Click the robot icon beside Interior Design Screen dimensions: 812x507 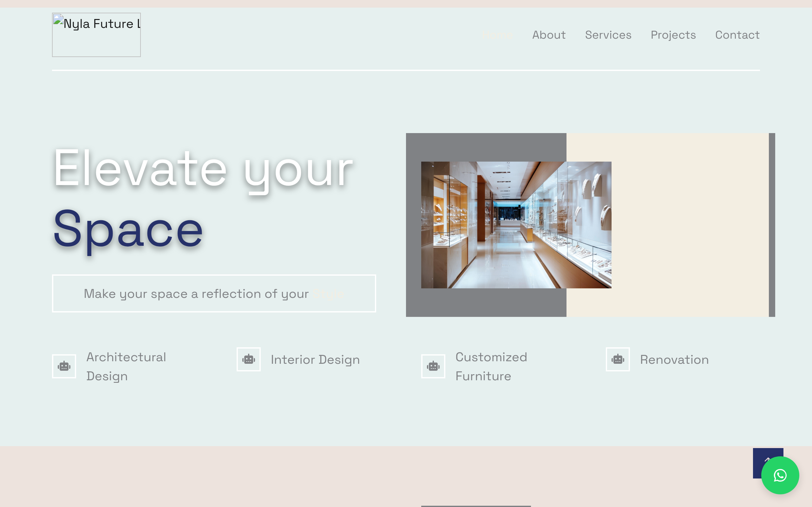coord(249,359)
